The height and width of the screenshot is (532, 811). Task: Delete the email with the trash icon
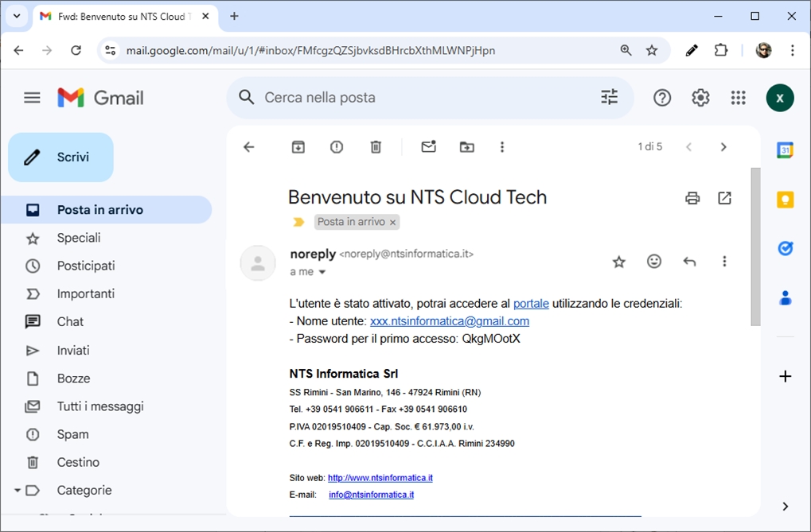point(376,147)
